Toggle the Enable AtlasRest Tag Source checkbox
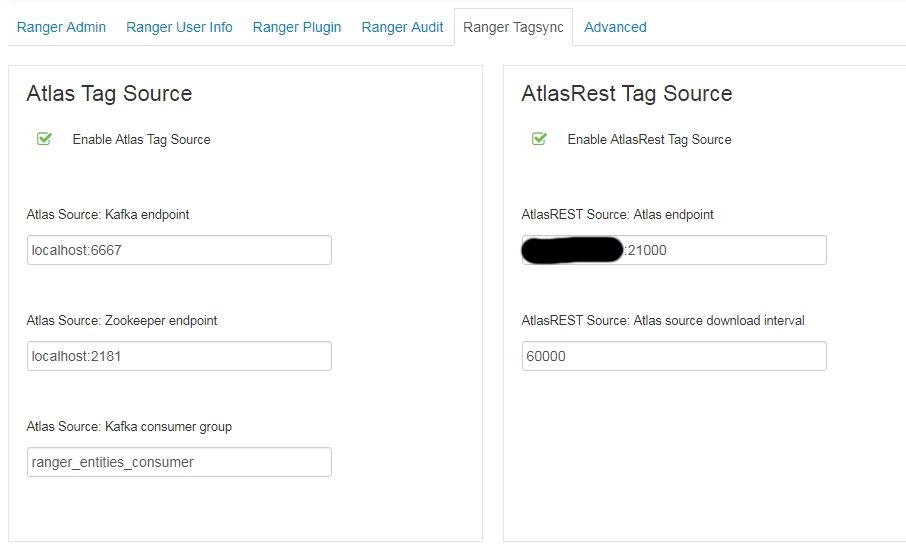The height and width of the screenshot is (549, 906). pyautogui.click(x=539, y=139)
